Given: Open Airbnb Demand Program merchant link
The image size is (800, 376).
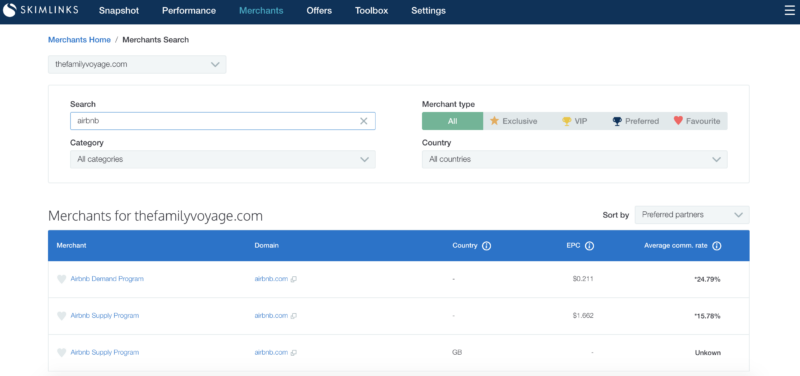Looking at the screenshot, I should point(107,279).
